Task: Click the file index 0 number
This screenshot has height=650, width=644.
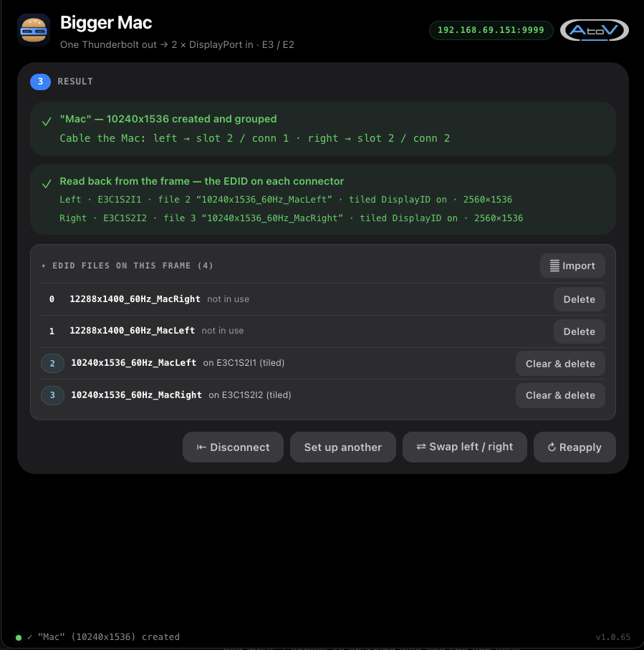Action: [52, 299]
